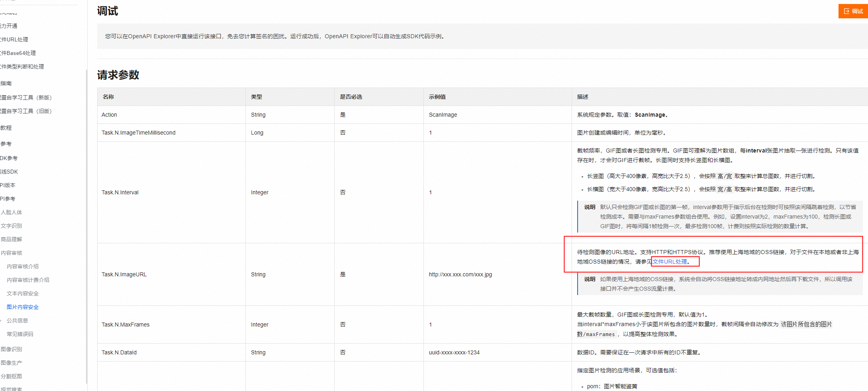This screenshot has height=391, width=868.
Task: Open 参考 in sidebar
Action: pos(6,144)
